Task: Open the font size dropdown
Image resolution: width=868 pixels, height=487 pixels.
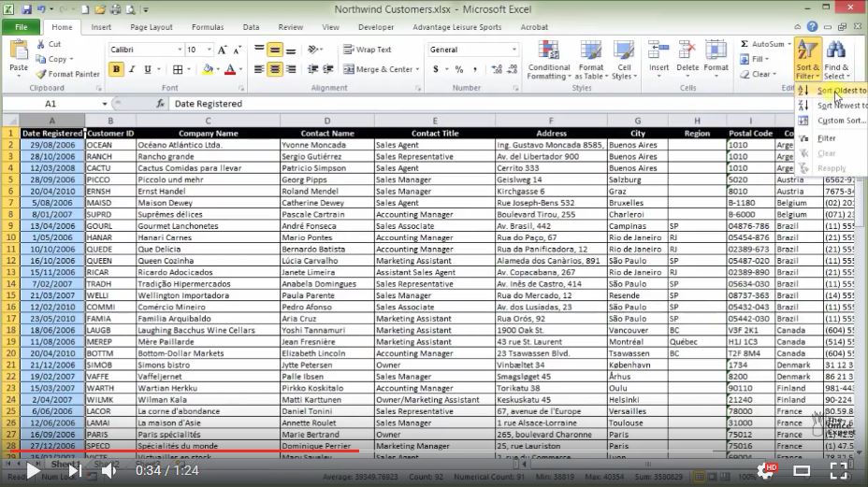Action: (x=210, y=50)
